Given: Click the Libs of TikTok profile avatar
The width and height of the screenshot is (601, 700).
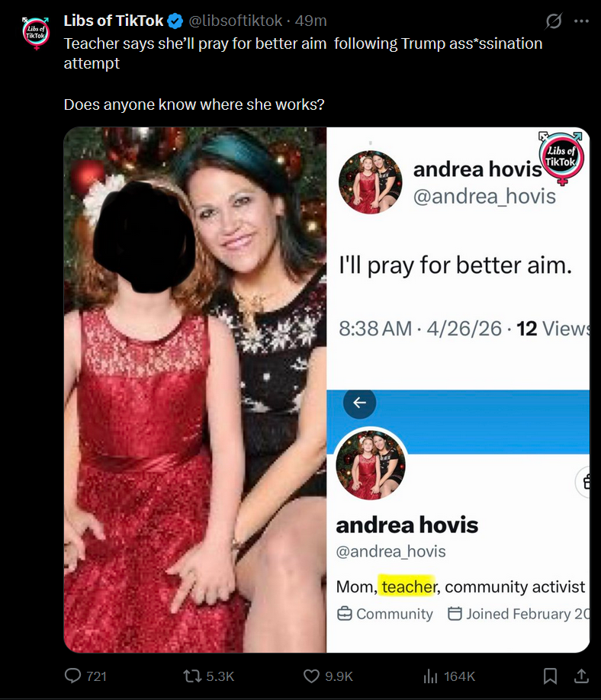Looking at the screenshot, I should click(36, 33).
